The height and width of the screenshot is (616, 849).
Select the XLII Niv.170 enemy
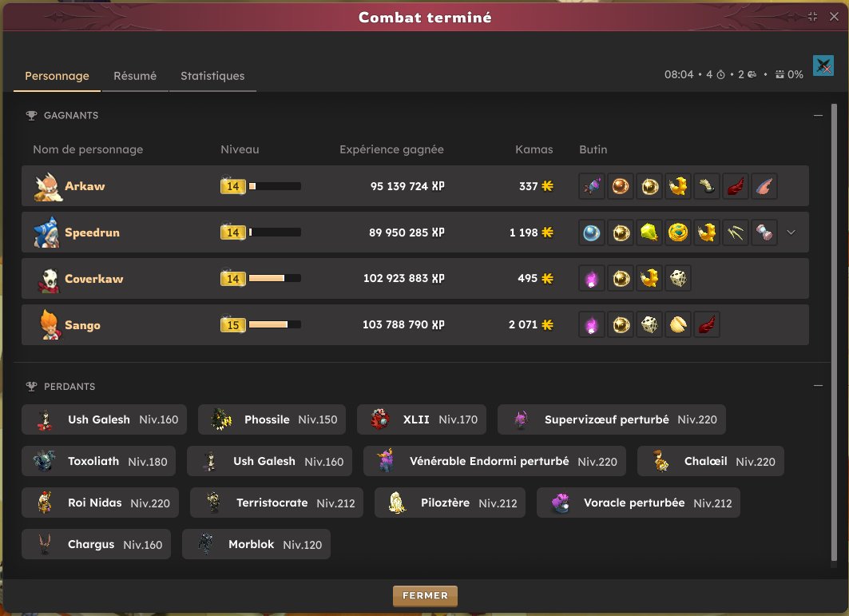[421, 419]
